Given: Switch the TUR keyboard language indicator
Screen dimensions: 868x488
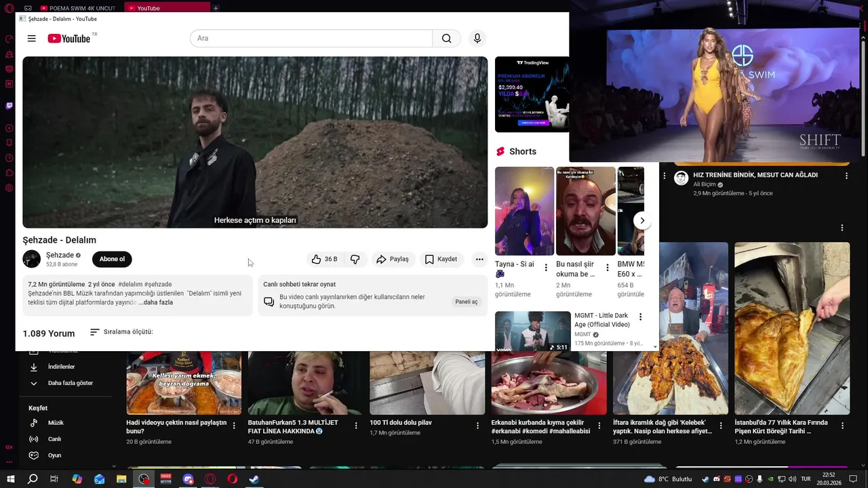Looking at the screenshot, I should (806, 479).
